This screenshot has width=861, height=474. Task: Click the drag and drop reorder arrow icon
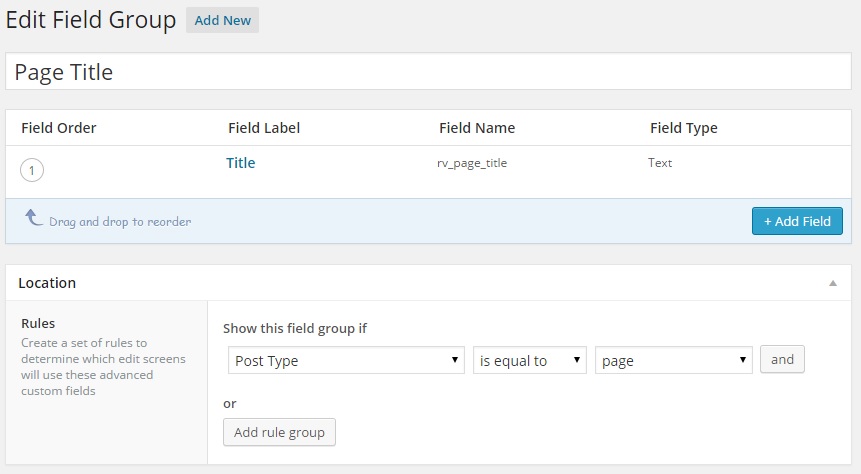33,218
